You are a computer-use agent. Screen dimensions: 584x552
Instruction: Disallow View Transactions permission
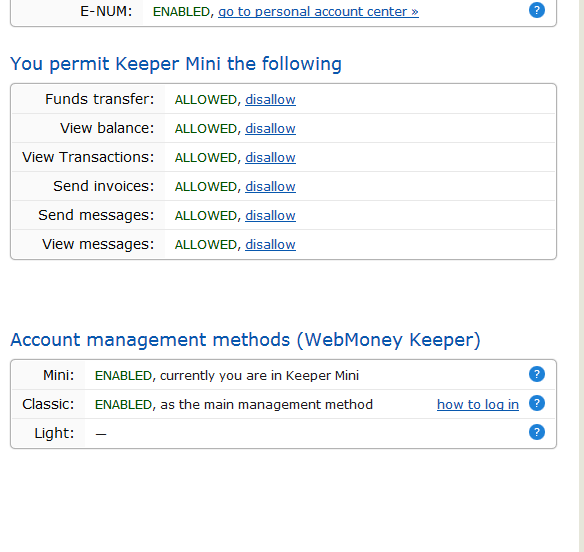[x=270, y=158]
